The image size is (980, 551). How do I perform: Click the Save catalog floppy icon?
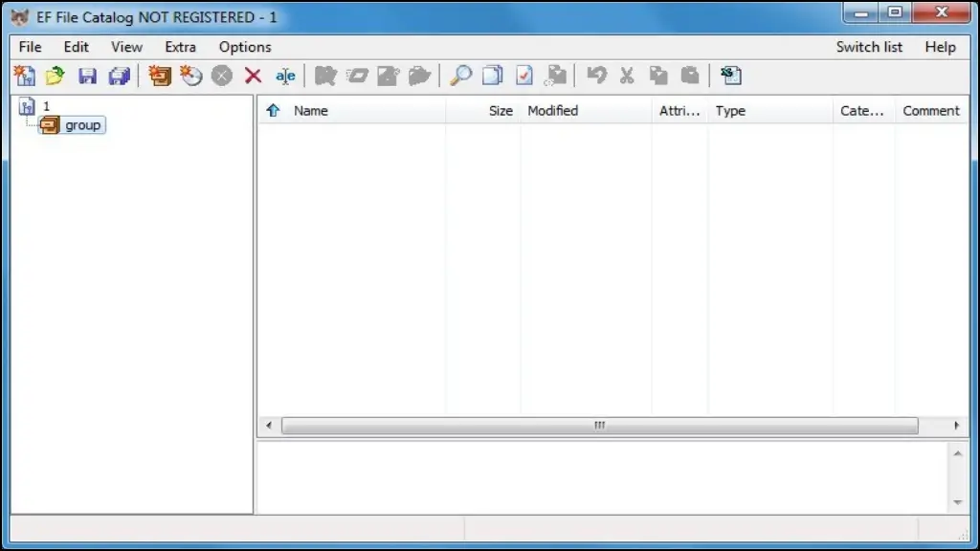87,76
